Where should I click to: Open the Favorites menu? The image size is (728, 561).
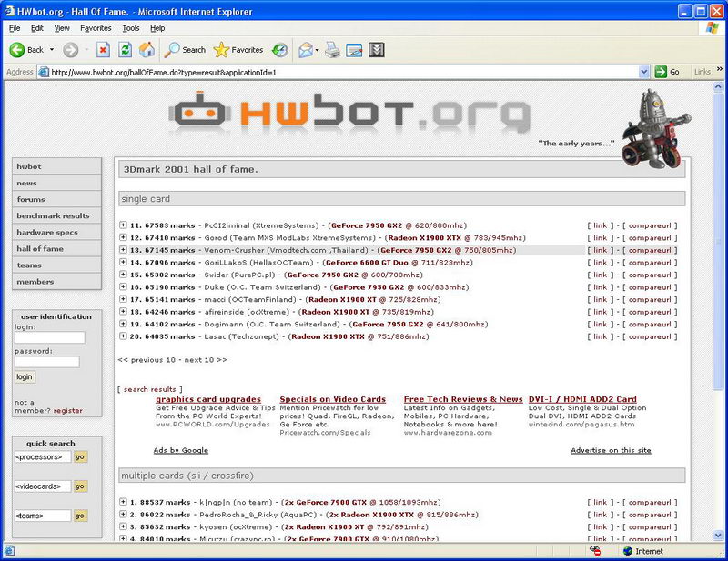(96, 28)
